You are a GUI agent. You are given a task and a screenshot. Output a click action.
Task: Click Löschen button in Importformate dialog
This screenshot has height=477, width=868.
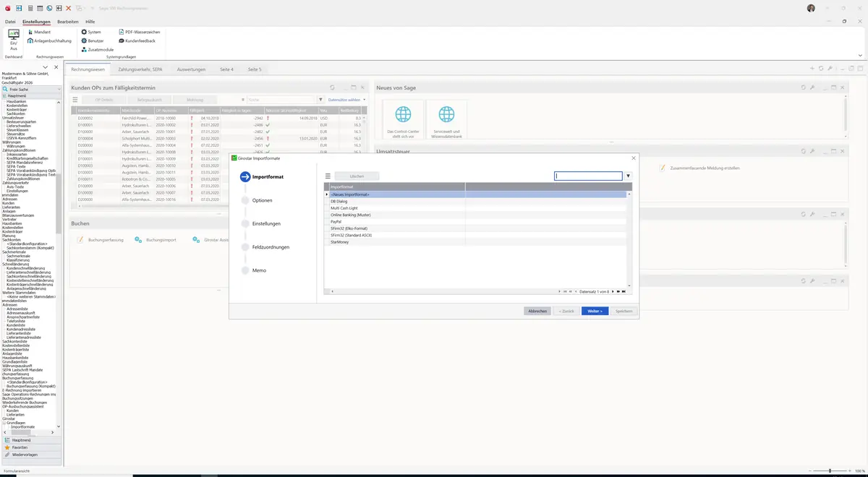pos(357,176)
